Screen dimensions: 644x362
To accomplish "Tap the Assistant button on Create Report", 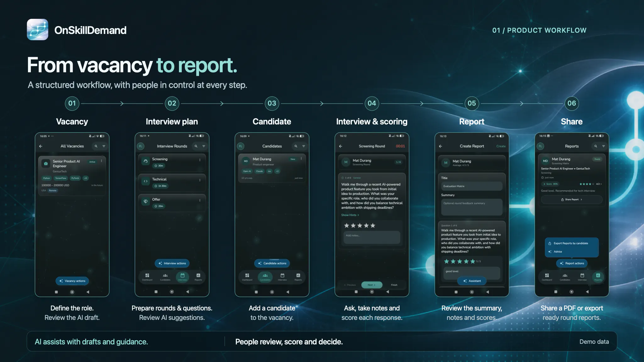I will coord(472,281).
